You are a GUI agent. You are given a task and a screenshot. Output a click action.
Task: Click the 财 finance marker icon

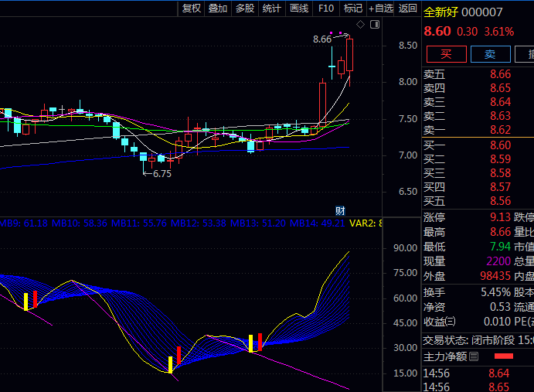pos(339,211)
